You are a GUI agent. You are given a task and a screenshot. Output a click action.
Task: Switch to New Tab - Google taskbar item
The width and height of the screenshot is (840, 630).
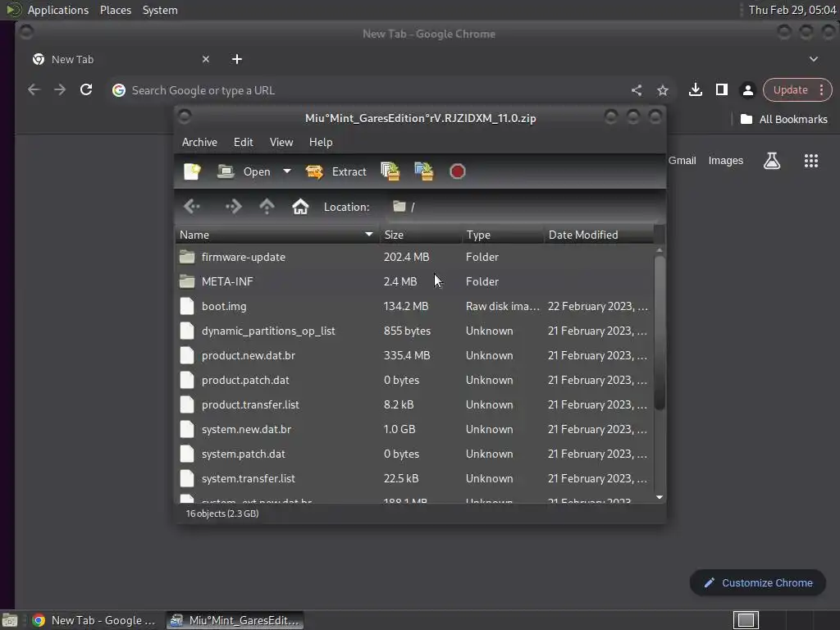[94, 620]
